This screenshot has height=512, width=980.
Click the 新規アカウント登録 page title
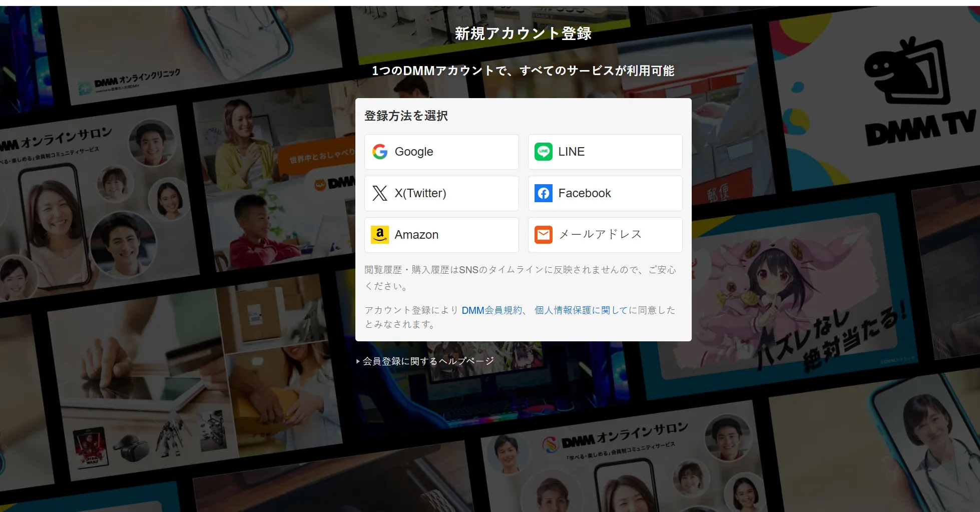[523, 34]
